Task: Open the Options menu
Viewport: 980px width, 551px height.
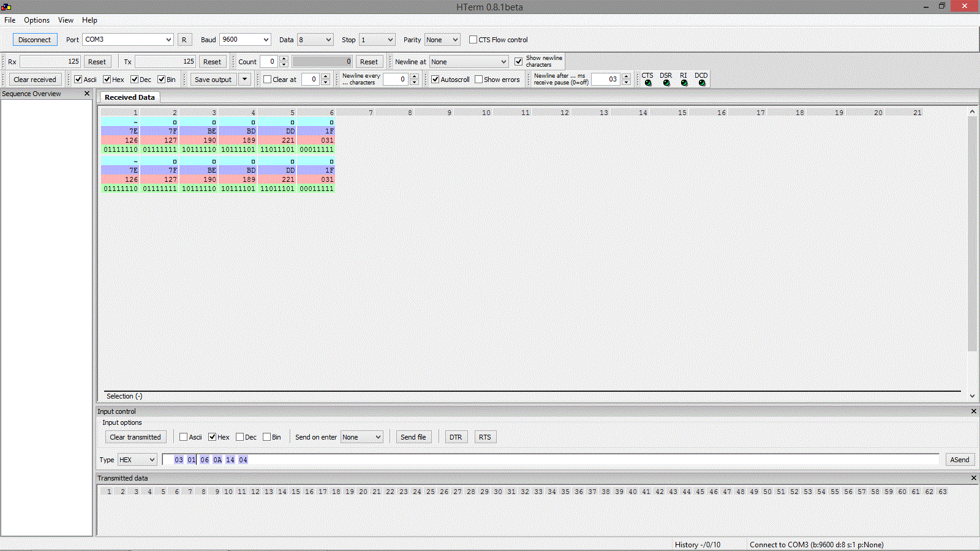Action: pos(37,20)
